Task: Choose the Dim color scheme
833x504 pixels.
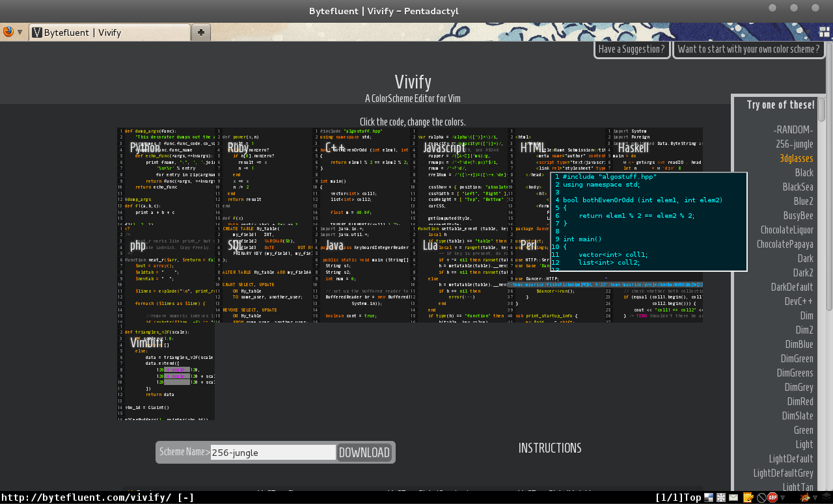Action: pos(807,316)
